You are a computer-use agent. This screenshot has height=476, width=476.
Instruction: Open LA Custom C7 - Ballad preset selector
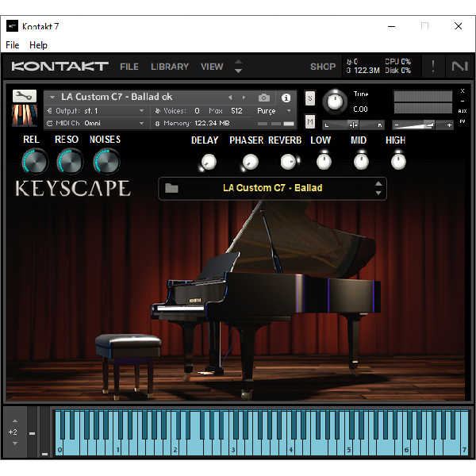click(272, 188)
